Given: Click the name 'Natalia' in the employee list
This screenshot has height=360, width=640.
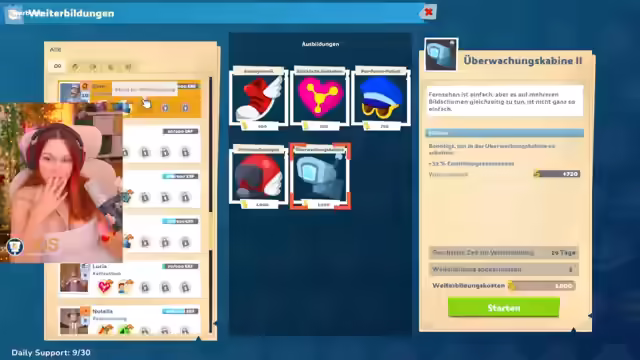Looking at the screenshot, I should point(102,311).
